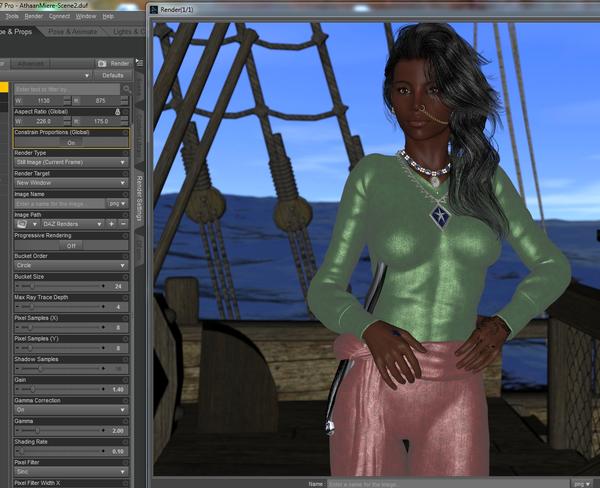
Task: Click the Image Name input field
Action: tap(60, 204)
